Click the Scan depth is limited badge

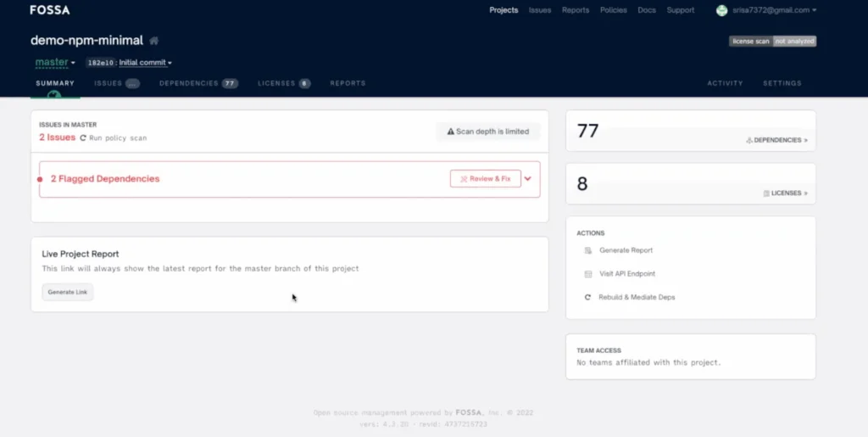[x=487, y=132]
